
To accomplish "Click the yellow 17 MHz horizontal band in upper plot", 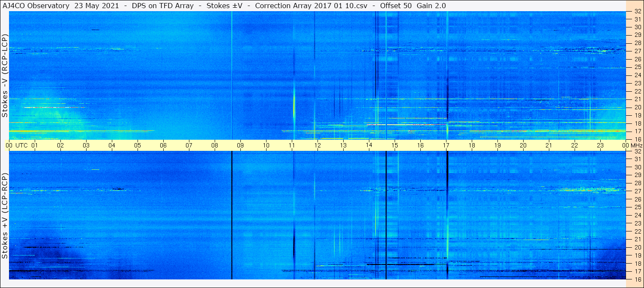I will 81,131.
